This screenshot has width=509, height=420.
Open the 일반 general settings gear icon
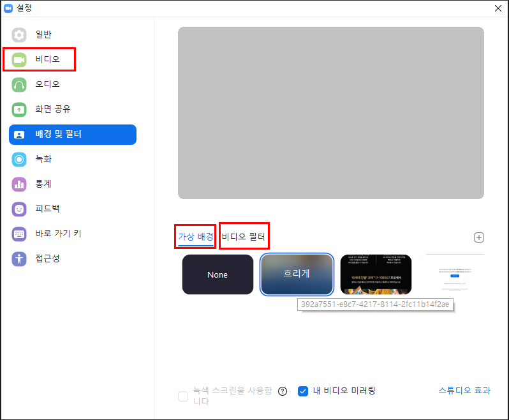(19, 34)
